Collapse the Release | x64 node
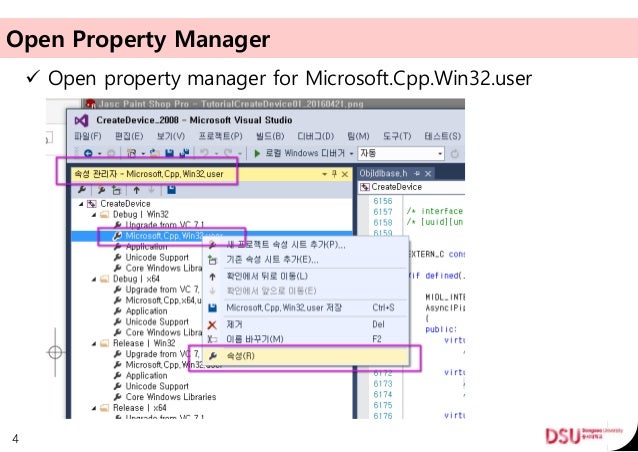Viewport: 638px width, 452px height. [x=94, y=408]
